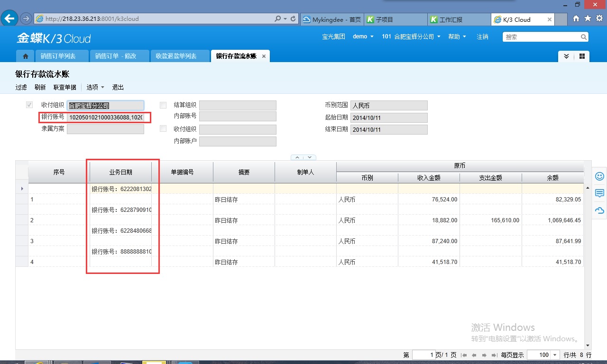The width and height of the screenshot is (607, 364).
Task: Open the 帮助 dropdown menu
Action: (457, 36)
